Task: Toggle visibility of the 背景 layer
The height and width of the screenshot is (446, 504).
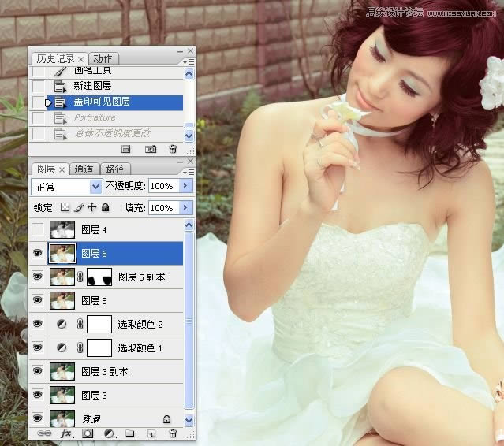Action: pyautogui.click(x=36, y=418)
